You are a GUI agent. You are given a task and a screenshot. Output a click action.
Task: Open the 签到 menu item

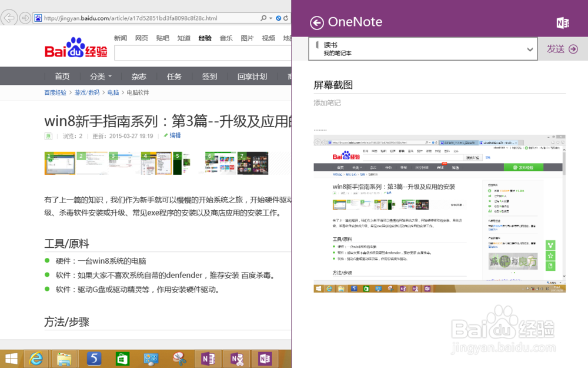tap(210, 76)
